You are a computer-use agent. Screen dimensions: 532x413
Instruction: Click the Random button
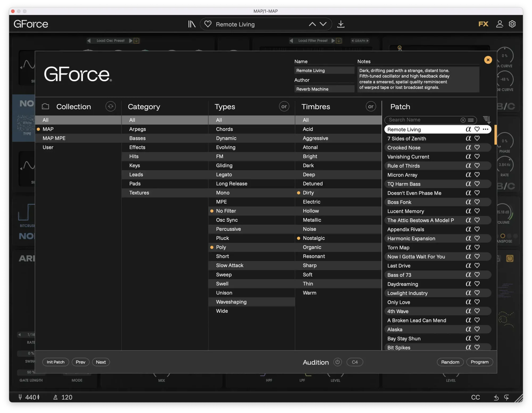450,362
